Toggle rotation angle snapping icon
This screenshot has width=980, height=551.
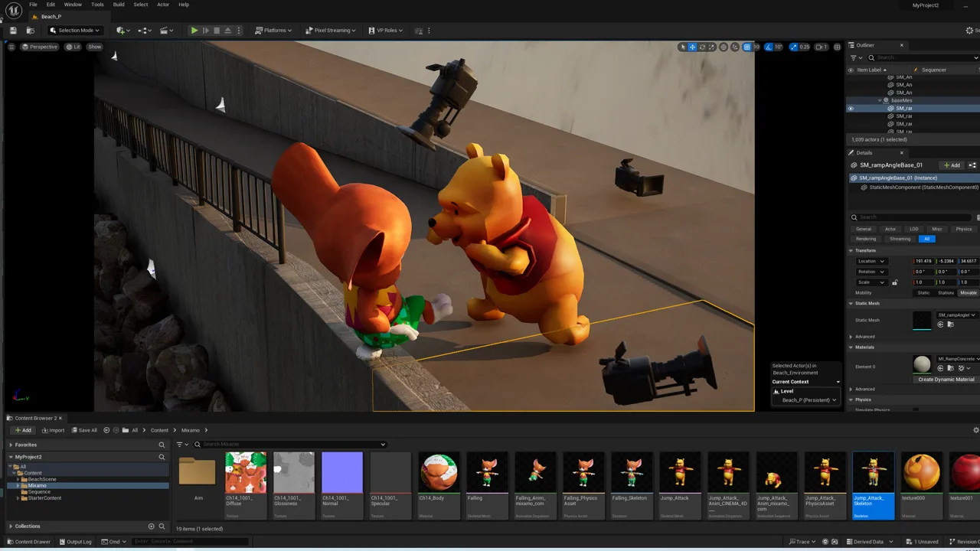point(769,47)
